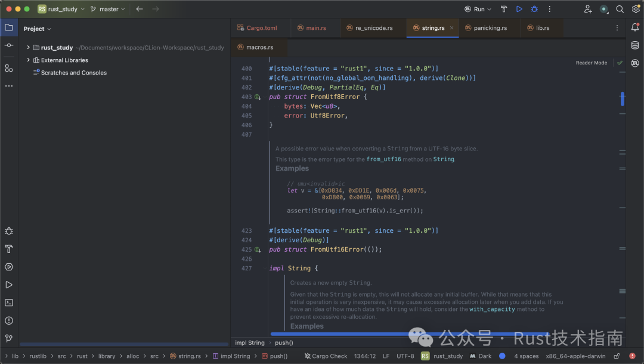Open the Database tool window icon
This screenshot has width=644, height=364.
point(635,45)
